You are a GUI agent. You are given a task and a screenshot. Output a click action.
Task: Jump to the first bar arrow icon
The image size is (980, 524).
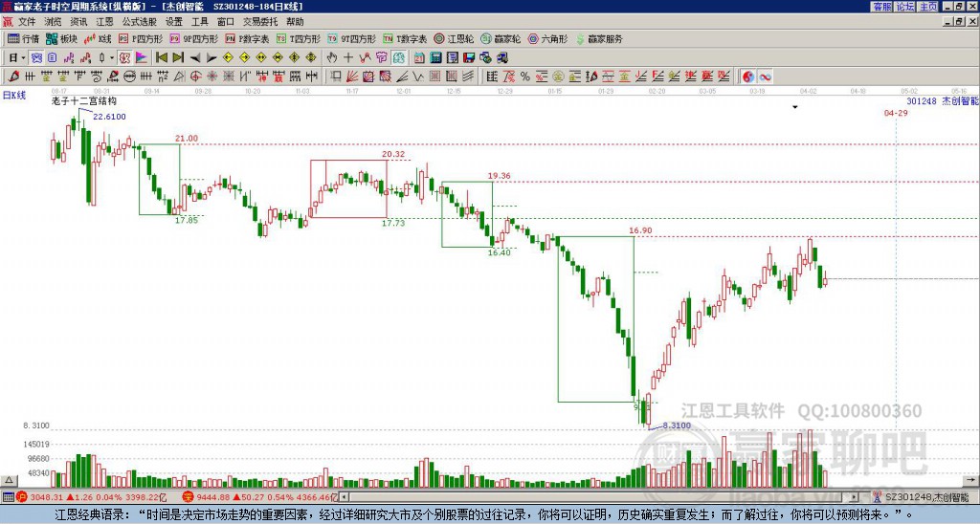(x=161, y=58)
